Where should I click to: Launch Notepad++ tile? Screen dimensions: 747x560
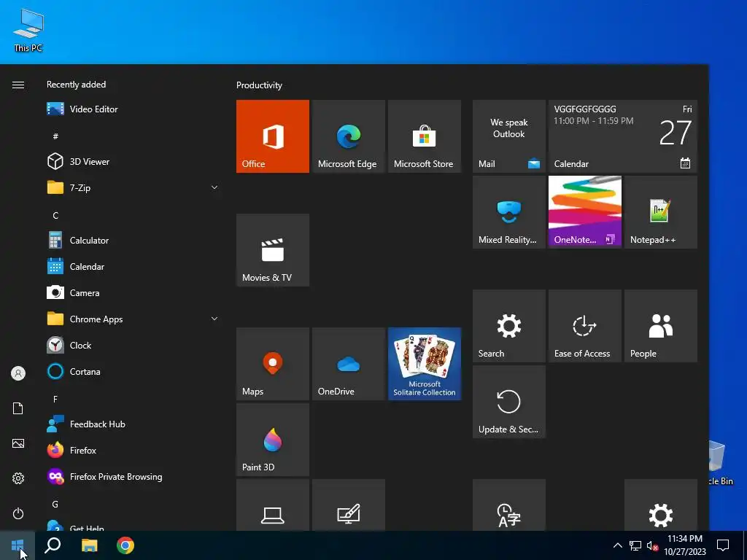pyautogui.click(x=661, y=212)
